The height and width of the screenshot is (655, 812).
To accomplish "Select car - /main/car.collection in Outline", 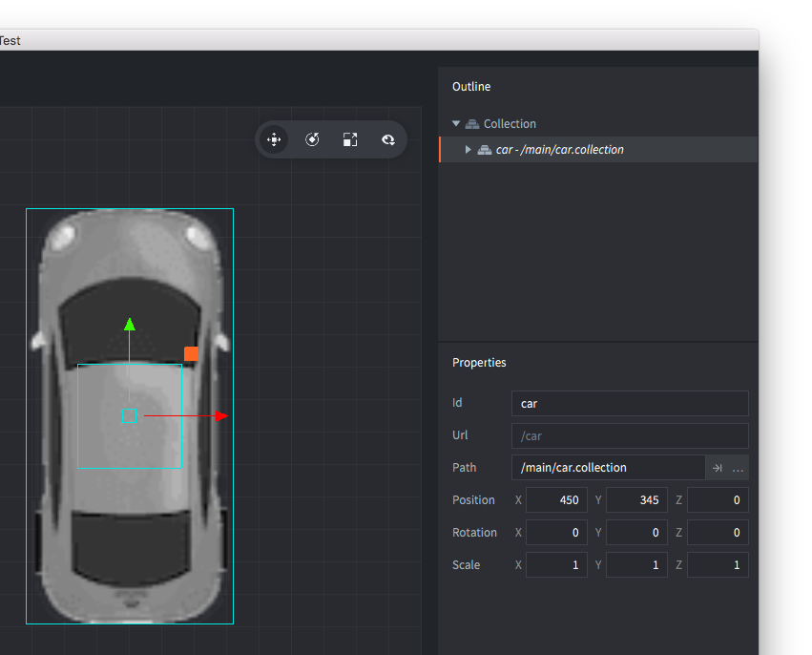I will [559, 150].
